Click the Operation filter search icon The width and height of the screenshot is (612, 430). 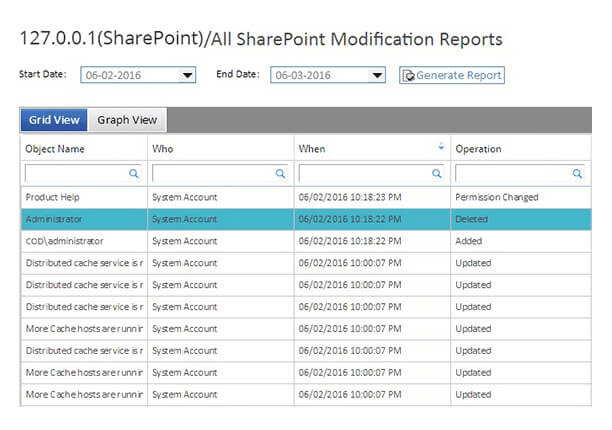577,174
